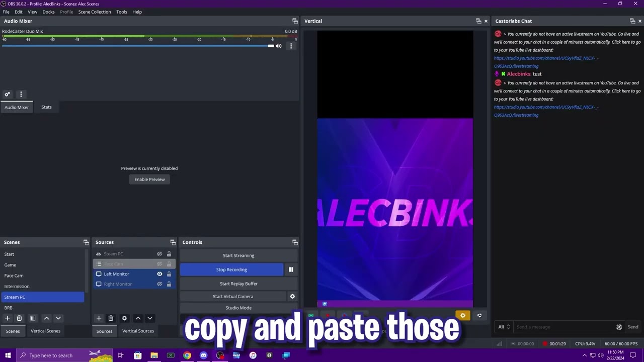Float the Castorlabs Chat dock panel
Image resolution: width=644 pixels, height=362 pixels.
[x=632, y=21]
